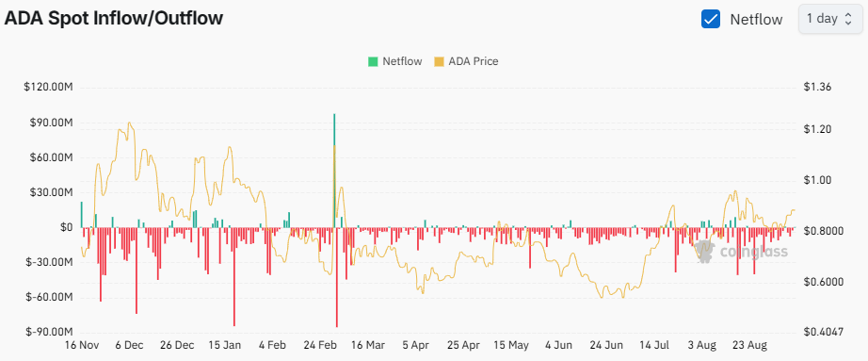Click the $30.00M axis label
This screenshot has width=868, height=361.
pos(52,193)
